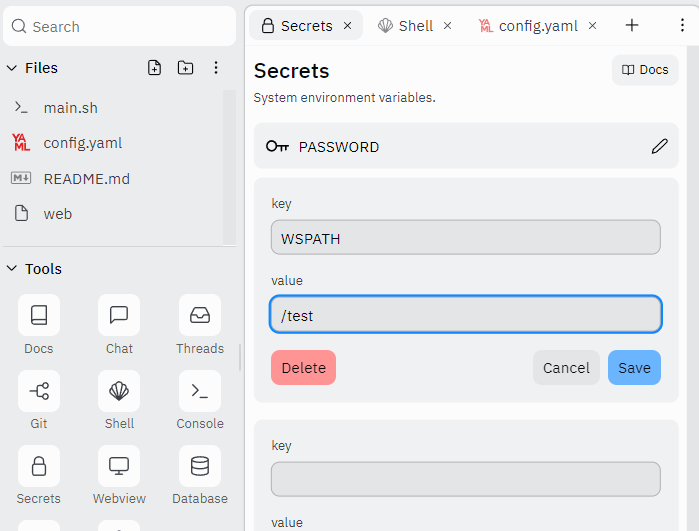Switch to the config.yaml tab

pyautogui.click(x=538, y=25)
